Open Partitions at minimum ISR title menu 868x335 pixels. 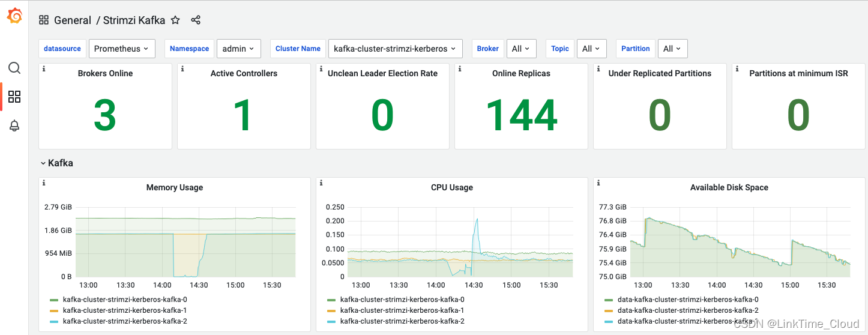coord(798,73)
